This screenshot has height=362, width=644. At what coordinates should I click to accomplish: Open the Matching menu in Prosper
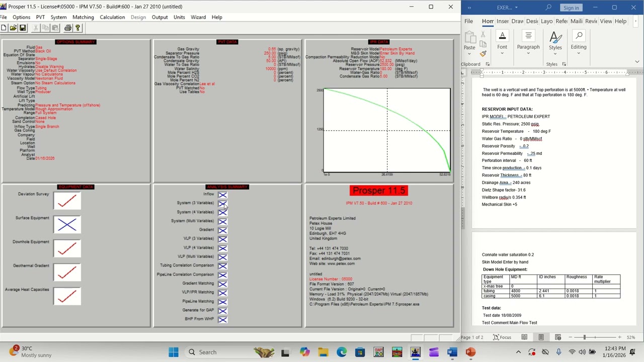(x=83, y=17)
